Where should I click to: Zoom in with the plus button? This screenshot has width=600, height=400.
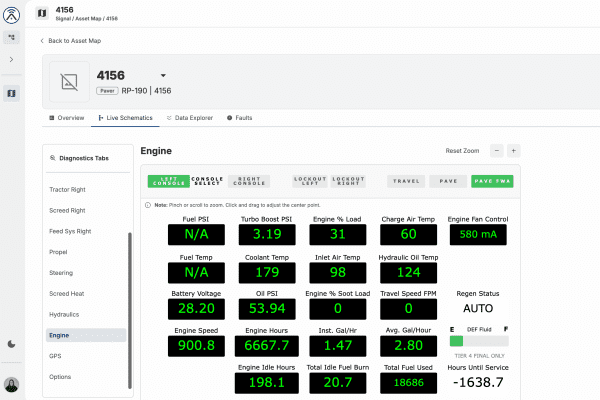pyautogui.click(x=513, y=151)
